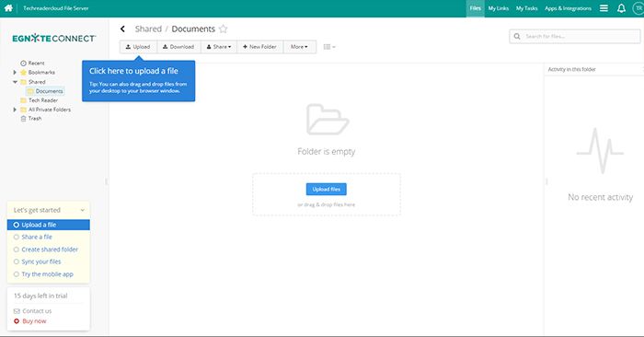
Task: Click the 15 days left in trial text
Action: coord(40,296)
